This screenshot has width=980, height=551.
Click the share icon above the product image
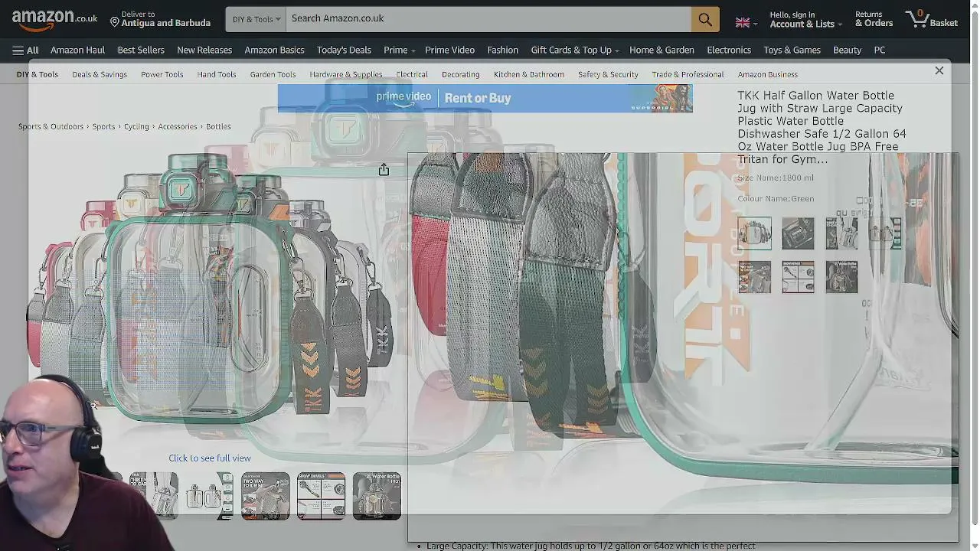coord(384,170)
